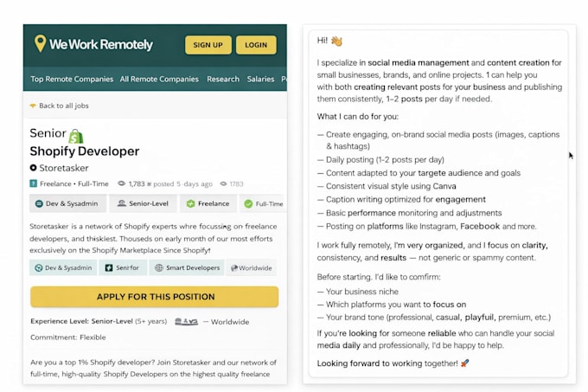Image resolution: width=588 pixels, height=392 pixels.
Task: Click the LOGIN button
Action: [x=256, y=45]
